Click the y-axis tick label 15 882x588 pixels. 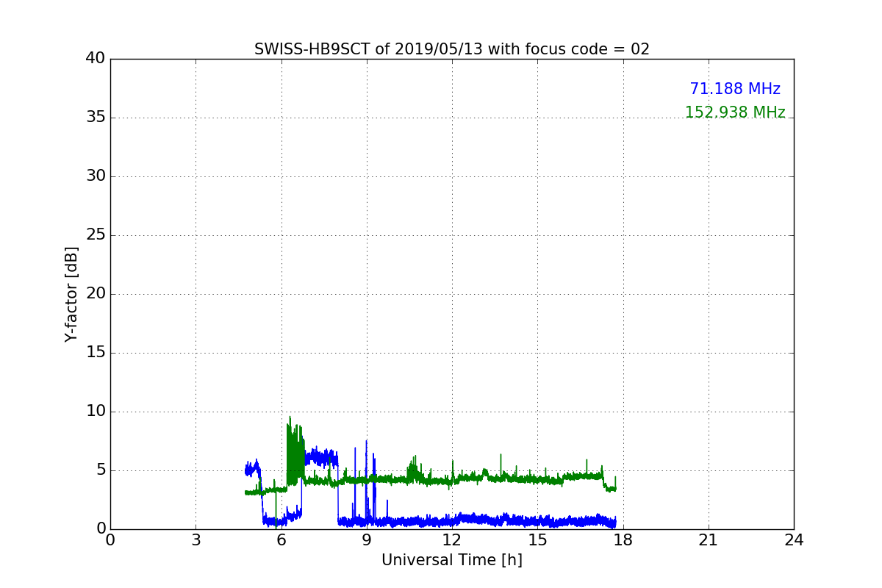pos(95,353)
